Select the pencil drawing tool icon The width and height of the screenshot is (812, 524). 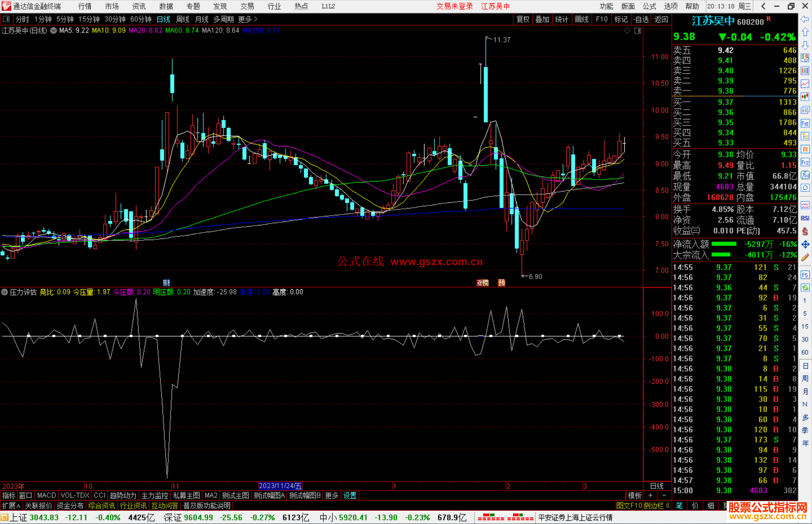tap(805, 257)
